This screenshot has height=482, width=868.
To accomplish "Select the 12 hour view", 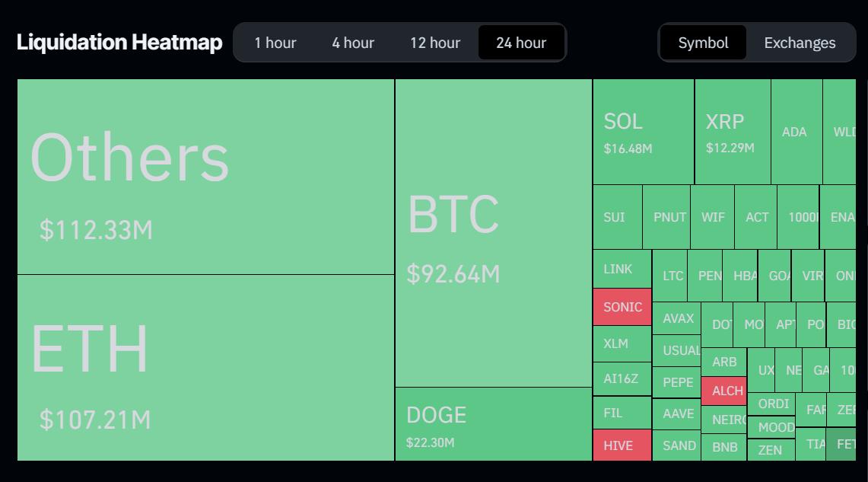I will click(x=434, y=43).
